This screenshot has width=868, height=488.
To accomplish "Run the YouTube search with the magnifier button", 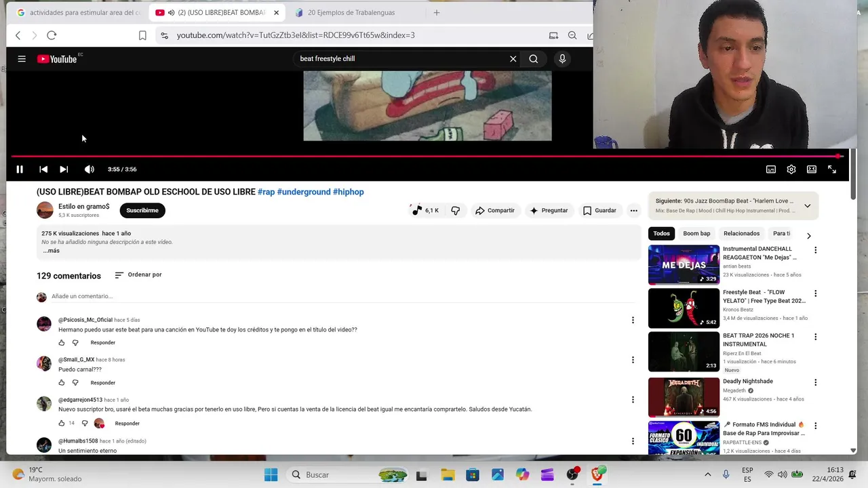I will coord(534,59).
